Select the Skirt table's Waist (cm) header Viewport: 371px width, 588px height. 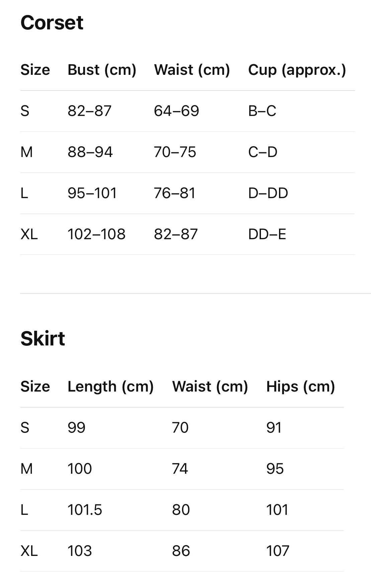tap(210, 387)
